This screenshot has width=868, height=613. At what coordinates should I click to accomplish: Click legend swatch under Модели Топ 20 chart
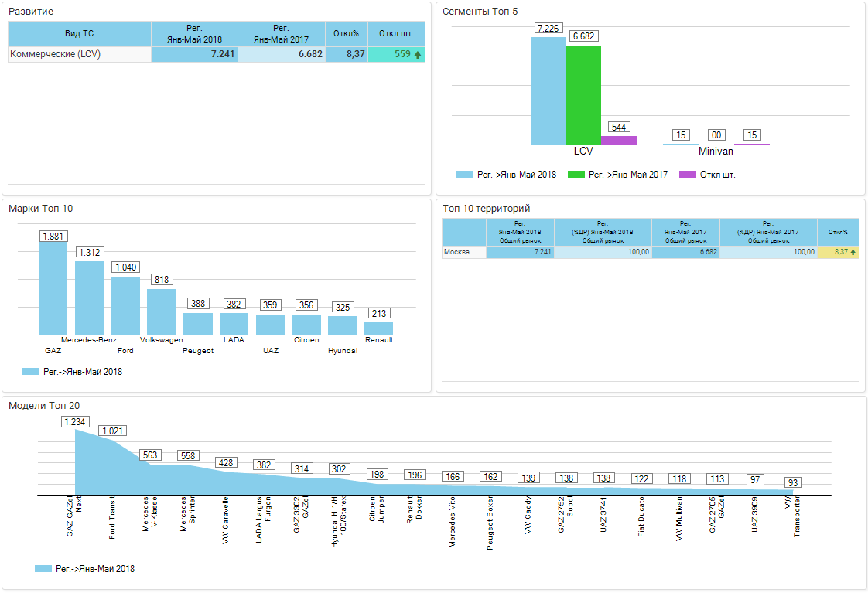(43, 569)
